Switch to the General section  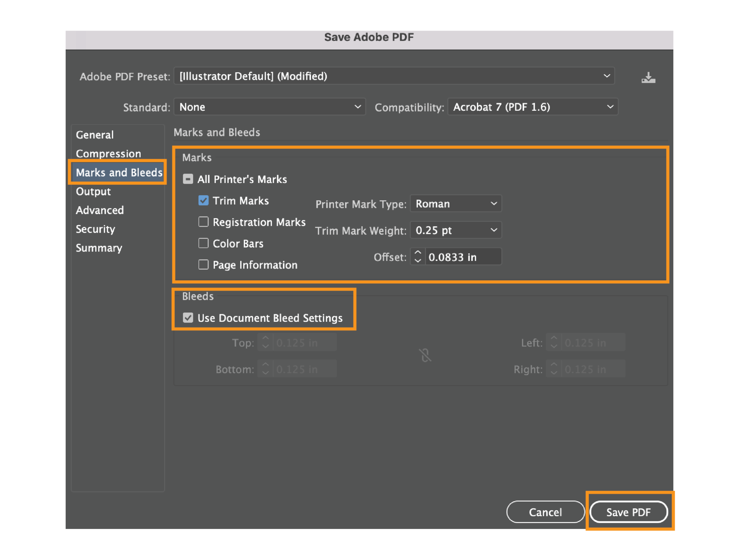pos(95,135)
